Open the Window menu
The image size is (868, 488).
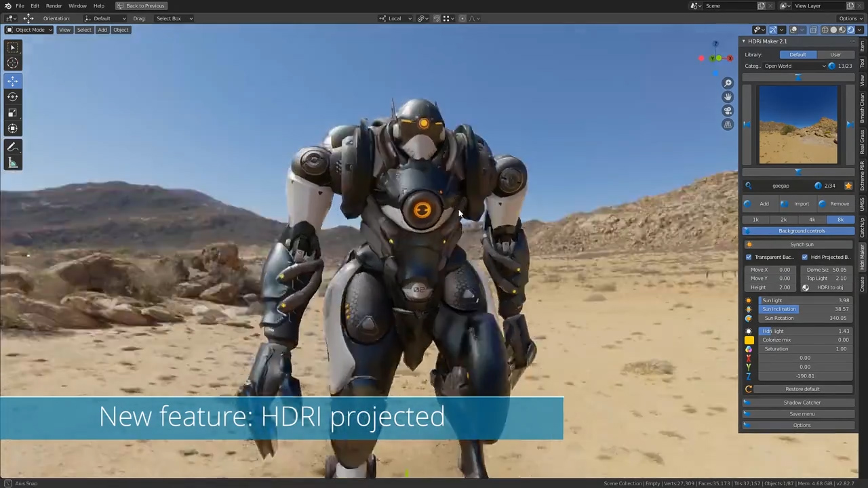[77, 5]
